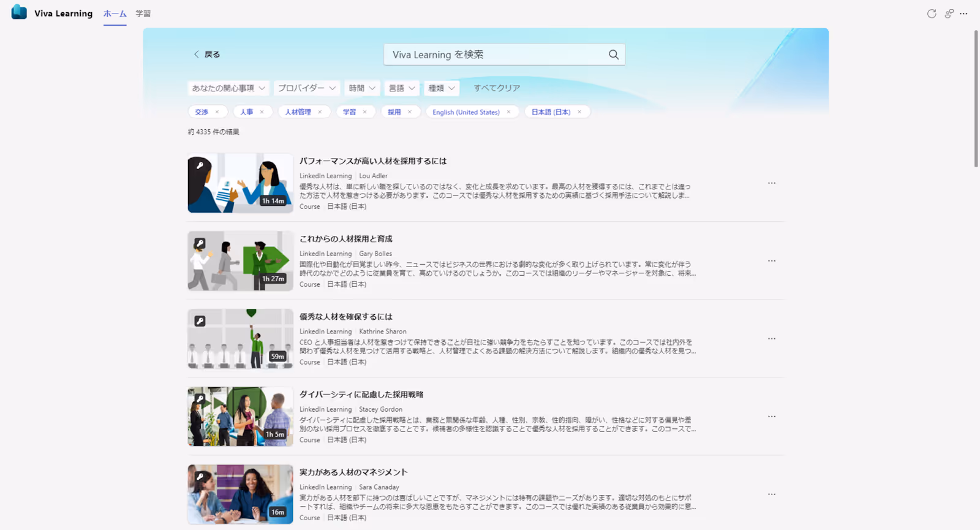Open course これからの人材採用と育成

coord(346,239)
